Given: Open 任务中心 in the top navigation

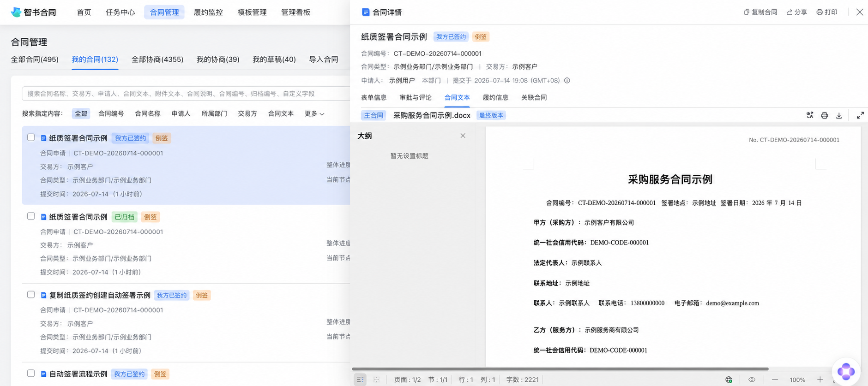Looking at the screenshot, I should (x=121, y=12).
